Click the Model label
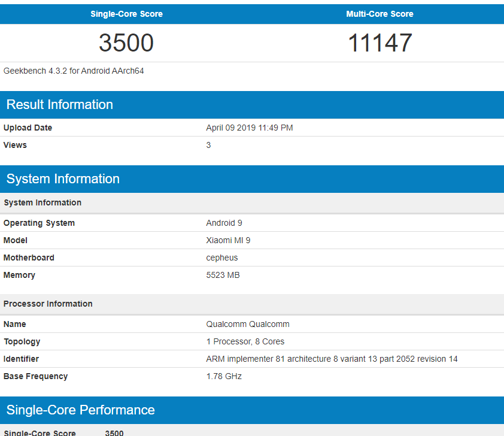Image resolution: width=504 pixels, height=436 pixels. click(x=16, y=240)
